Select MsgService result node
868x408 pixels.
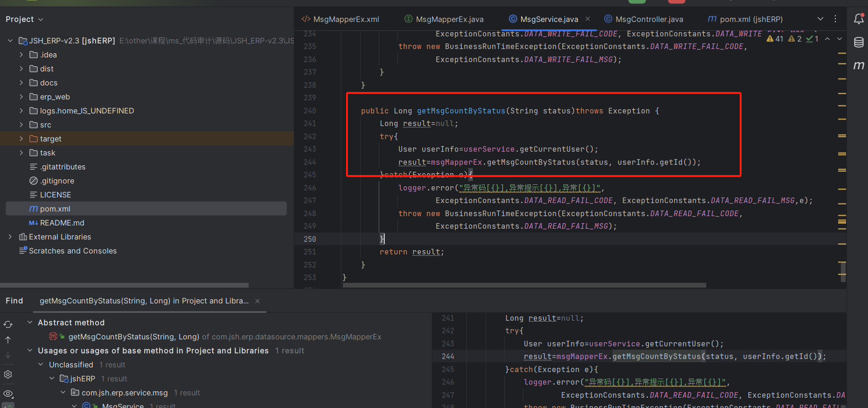point(123,405)
